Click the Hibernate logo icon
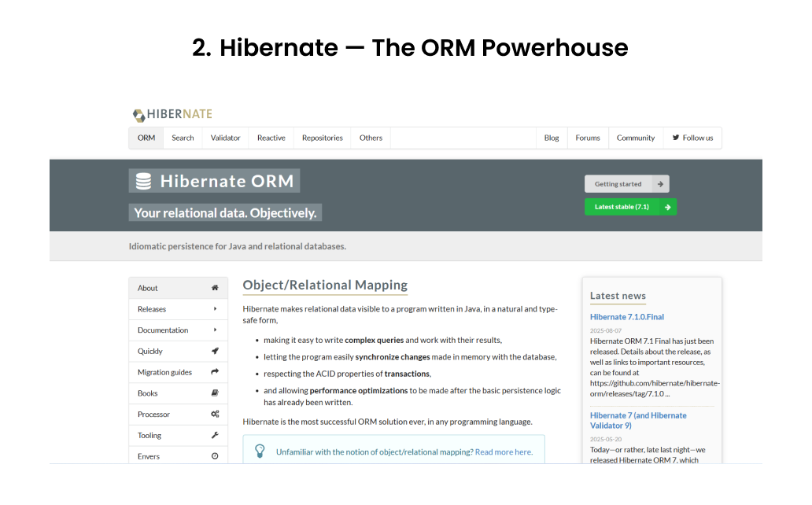Image resolution: width=812 pixels, height=505 pixels. click(x=139, y=114)
